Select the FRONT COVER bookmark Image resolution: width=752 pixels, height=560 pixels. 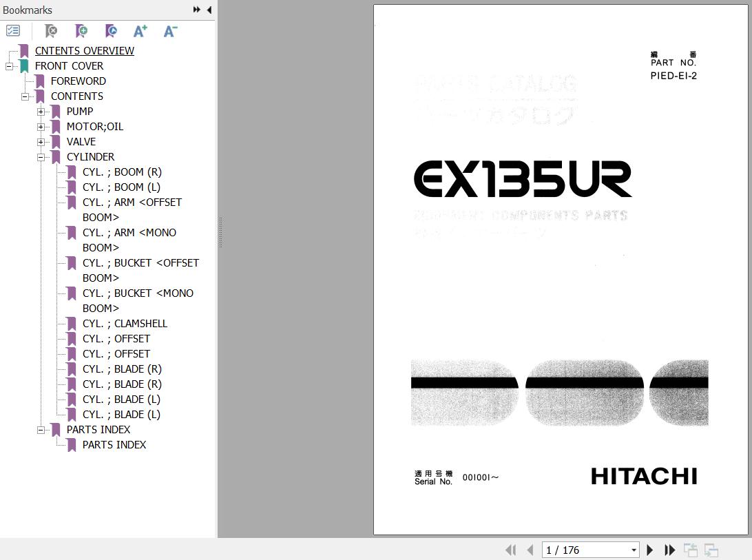(69, 65)
